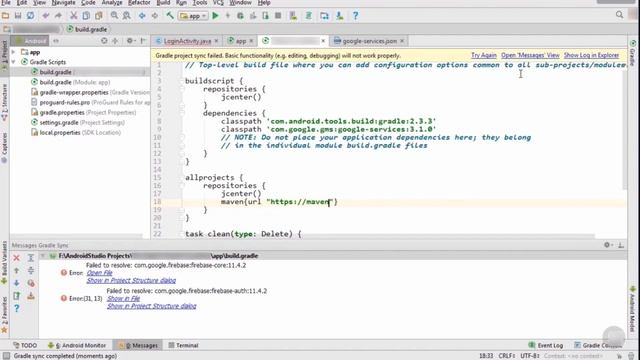Viewport: 640px width, 360px height.
Task: Open the Event Log
Action: pyautogui.click(x=546, y=345)
